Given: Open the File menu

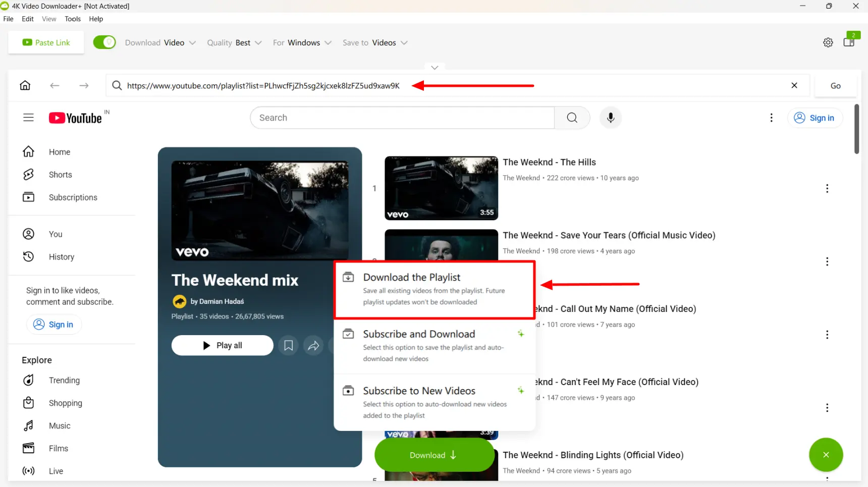Looking at the screenshot, I should click(9, 19).
